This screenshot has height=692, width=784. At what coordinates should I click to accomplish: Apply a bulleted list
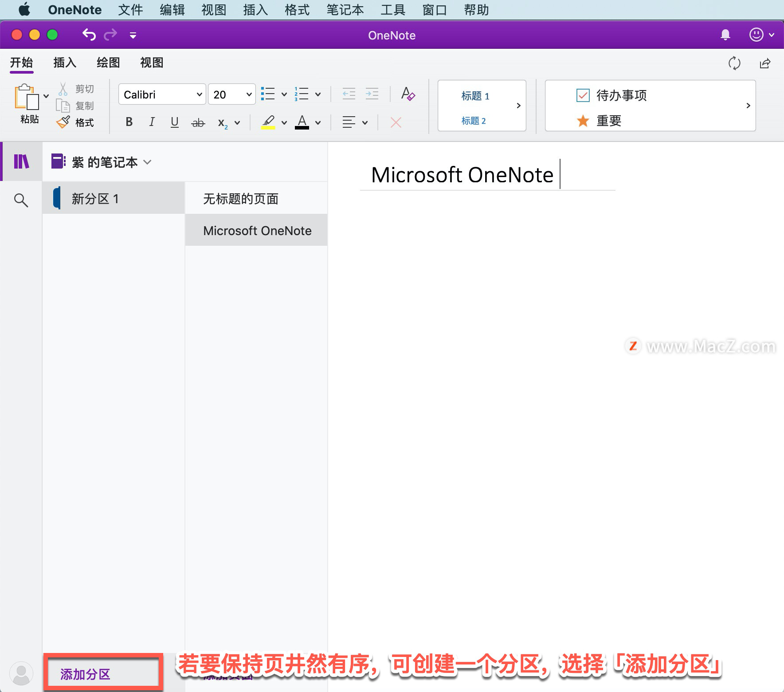point(268,94)
